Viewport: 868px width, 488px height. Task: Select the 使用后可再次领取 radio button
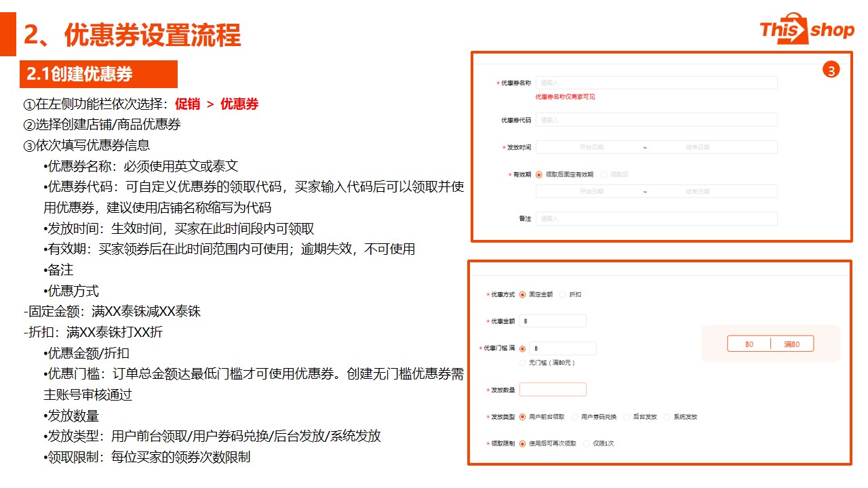tap(522, 444)
